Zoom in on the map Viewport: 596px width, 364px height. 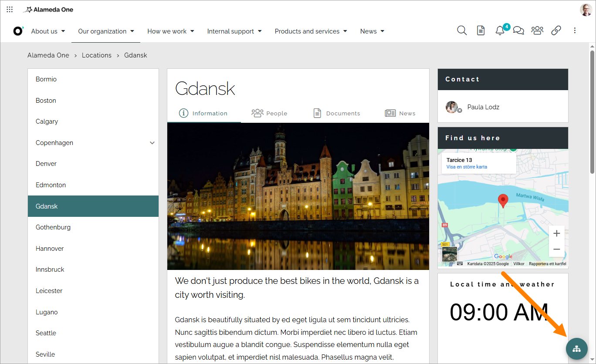[556, 233]
